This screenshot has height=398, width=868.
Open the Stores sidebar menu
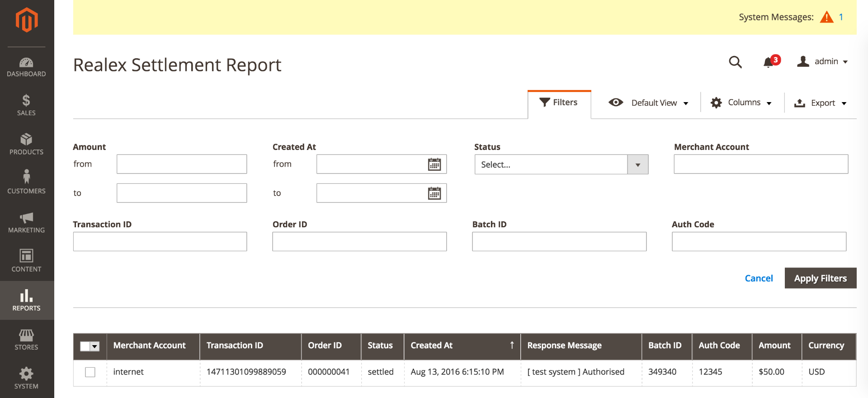click(27, 339)
